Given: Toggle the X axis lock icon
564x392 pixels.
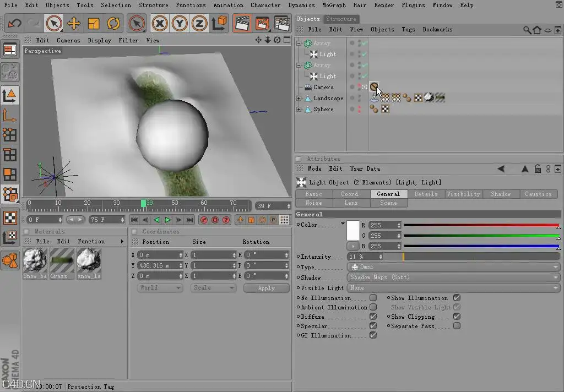Looking at the screenshot, I should click(160, 24).
